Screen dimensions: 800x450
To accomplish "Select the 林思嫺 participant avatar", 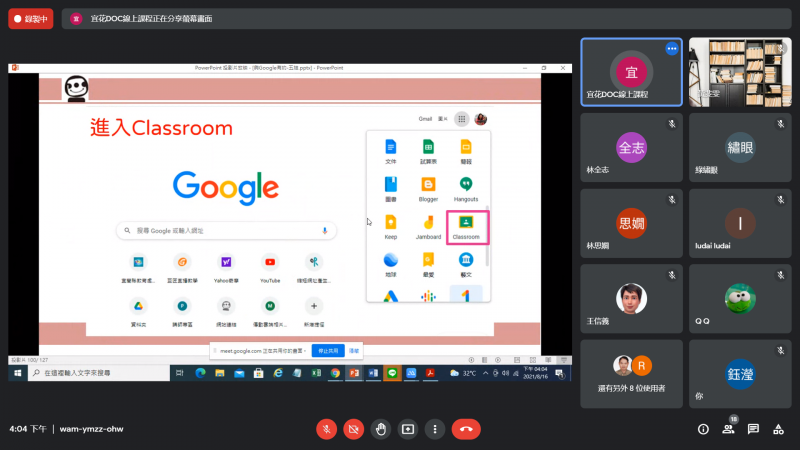I will tap(631, 223).
